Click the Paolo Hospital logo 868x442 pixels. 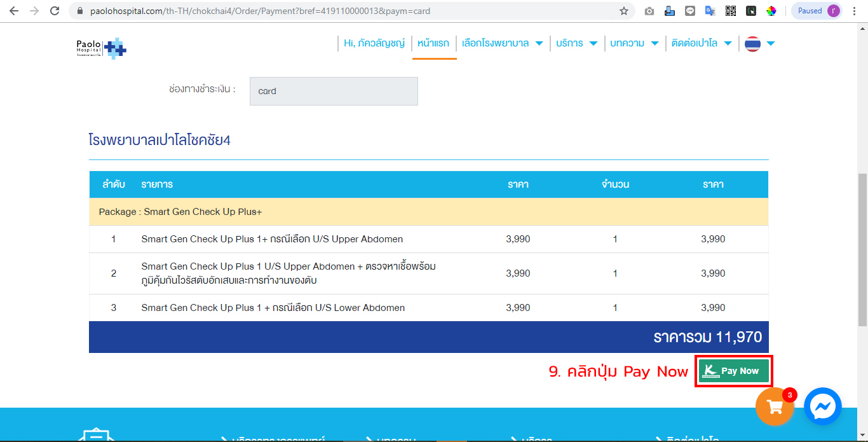tap(101, 48)
